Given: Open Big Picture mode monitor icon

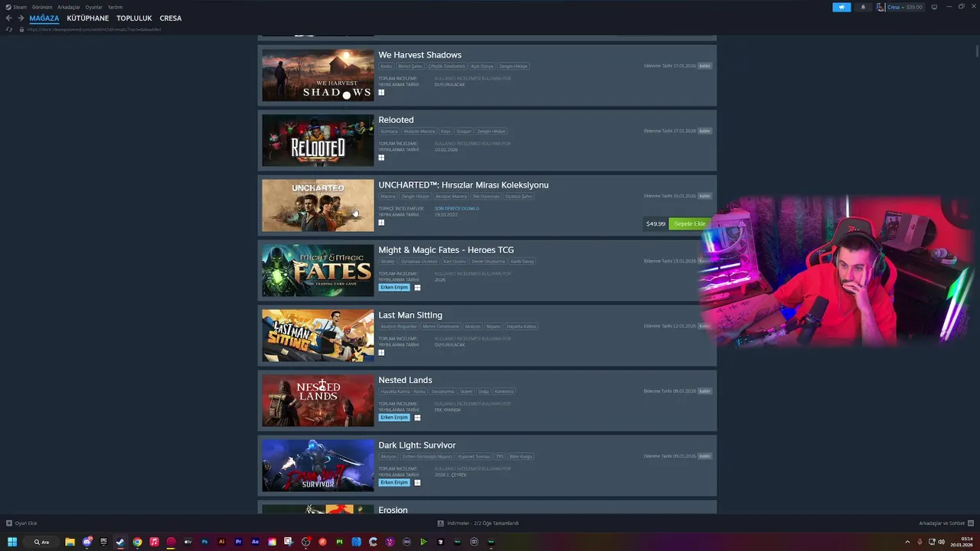Looking at the screenshot, I should [934, 7].
